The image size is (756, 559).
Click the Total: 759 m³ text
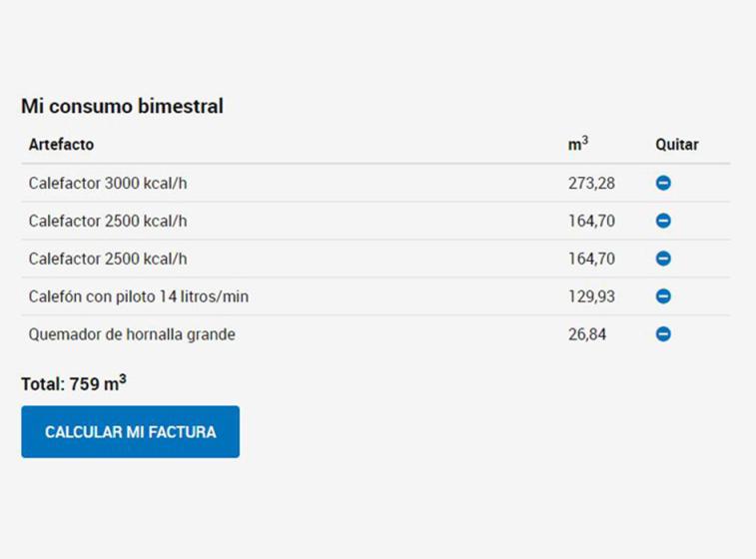coord(74,383)
